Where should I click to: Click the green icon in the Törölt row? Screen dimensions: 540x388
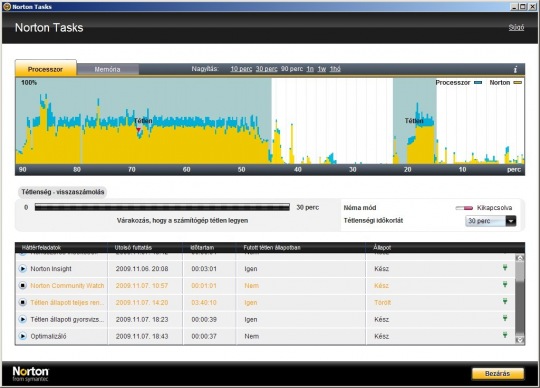(x=505, y=301)
